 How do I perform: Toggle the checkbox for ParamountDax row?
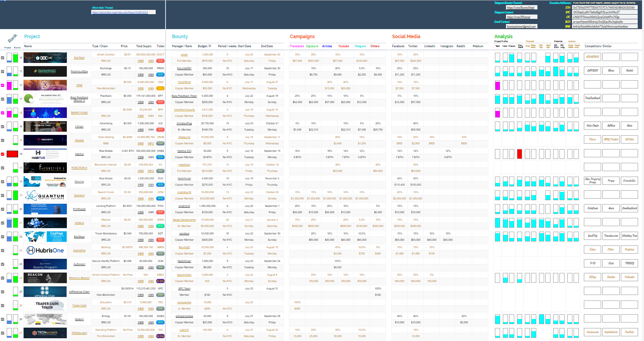coord(3,72)
